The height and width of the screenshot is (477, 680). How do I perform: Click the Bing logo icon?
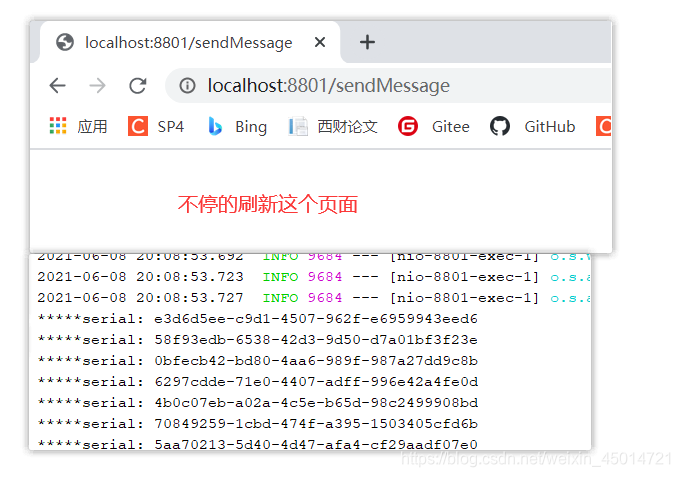tap(215, 126)
